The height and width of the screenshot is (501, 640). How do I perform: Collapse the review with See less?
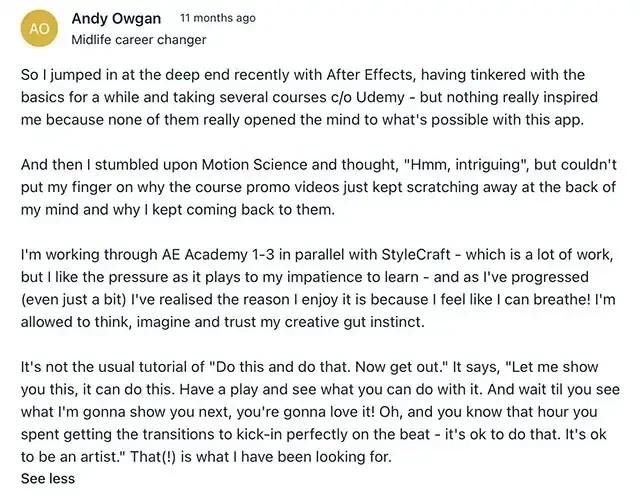[48, 479]
